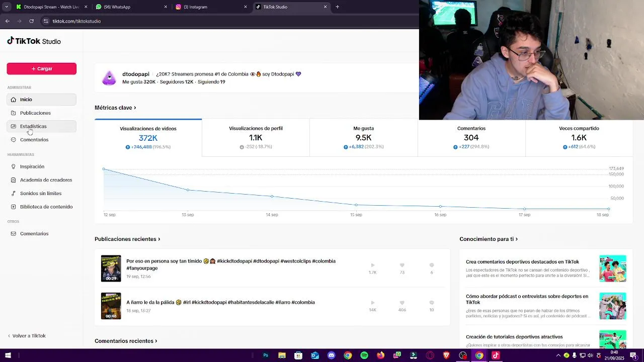Open Photoshop from the taskbar

coord(266,355)
